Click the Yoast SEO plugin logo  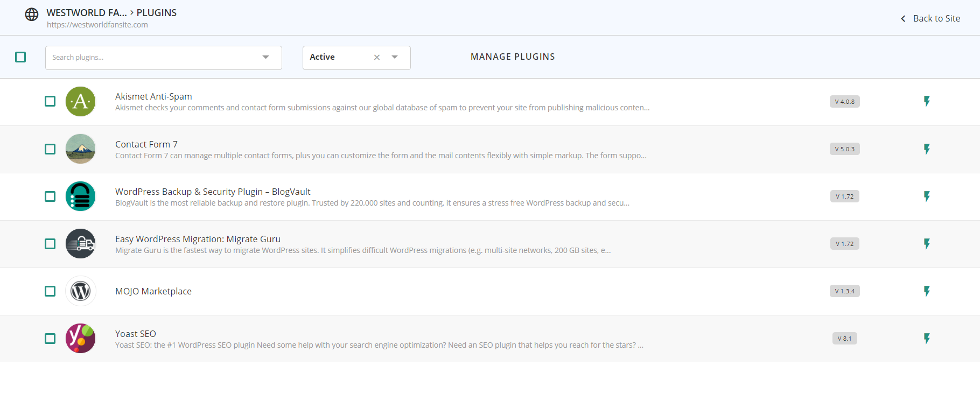[80, 338]
